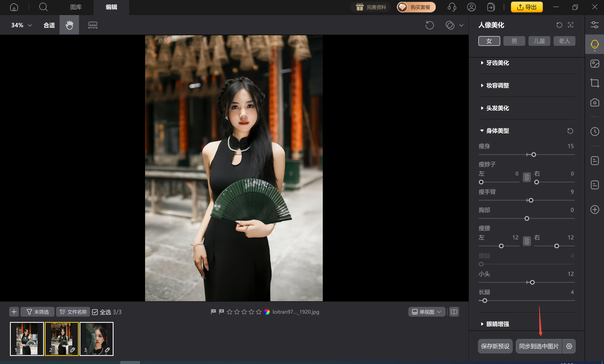Open the history clock panel
The width and height of the screenshot is (604, 364).
pyautogui.click(x=595, y=131)
